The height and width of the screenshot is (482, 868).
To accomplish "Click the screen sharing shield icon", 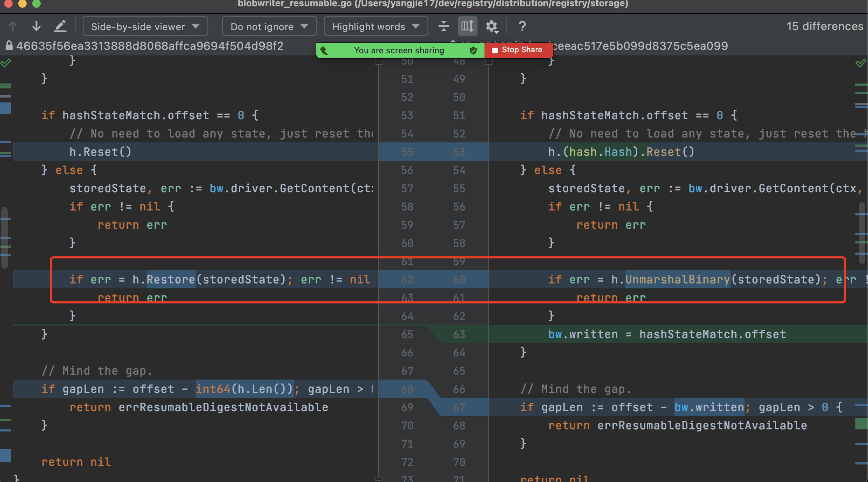I will click(x=473, y=51).
